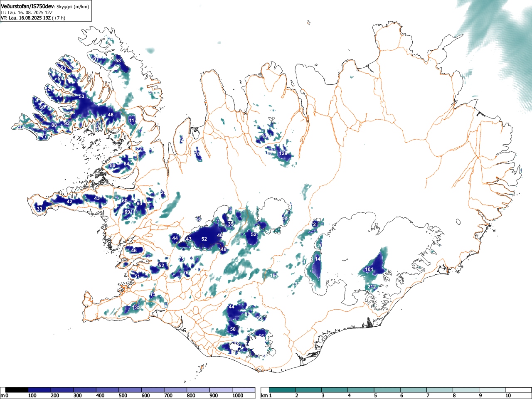Click the Veðurstofan/IS750dev title text
532x399 pixels.
pyautogui.click(x=27, y=6)
